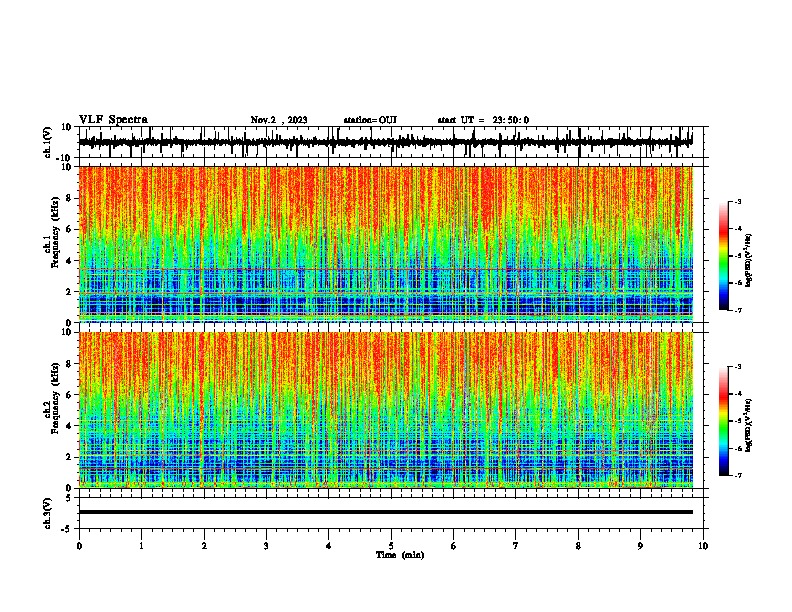Click the 2 kHz tick on ch.1 frequency axis
Screen dimensions: 792x612
click(69, 291)
